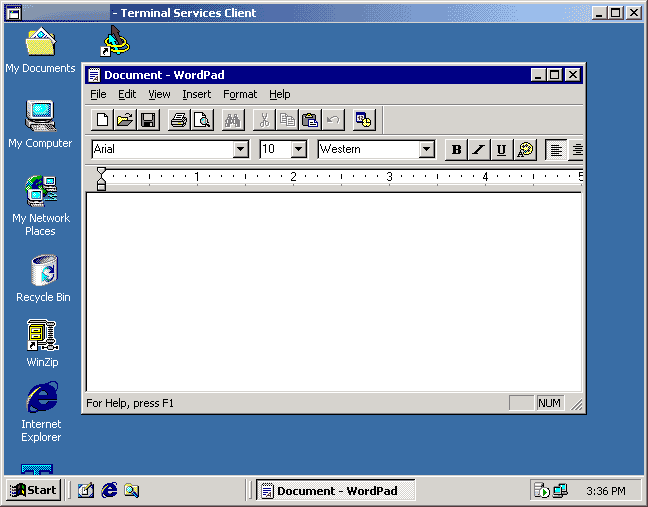This screenshot has width=648, height=507.
Task: Open the Format menu
Action: pos(240,95)
